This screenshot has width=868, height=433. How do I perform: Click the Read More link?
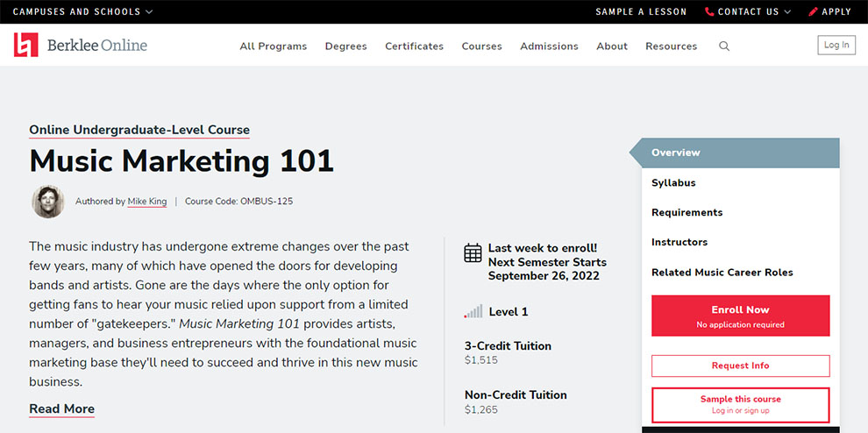[x=61, y=409]
